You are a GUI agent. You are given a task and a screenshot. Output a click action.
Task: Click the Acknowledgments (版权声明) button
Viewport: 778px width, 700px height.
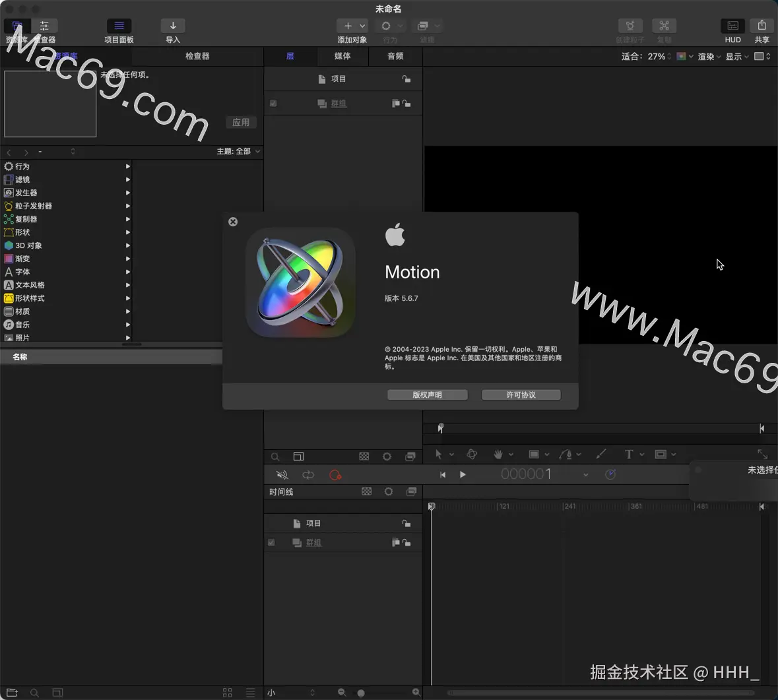(x=427, y=395)
